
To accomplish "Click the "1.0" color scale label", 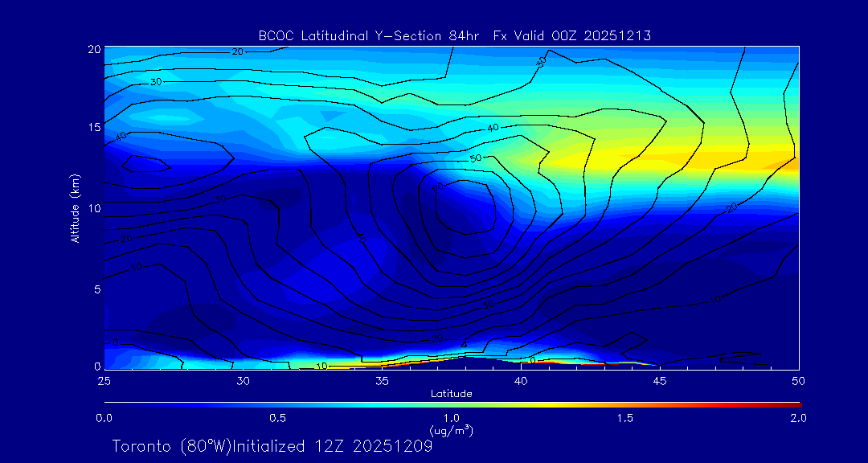I will pyautogui.click(x=451, y=418).
